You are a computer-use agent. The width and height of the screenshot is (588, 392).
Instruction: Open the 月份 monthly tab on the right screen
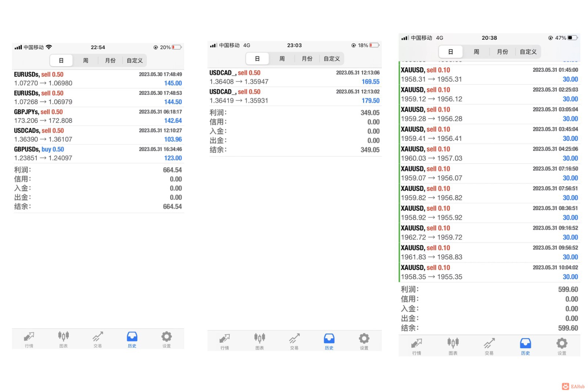pyautogui.click(x=502, y=51)
